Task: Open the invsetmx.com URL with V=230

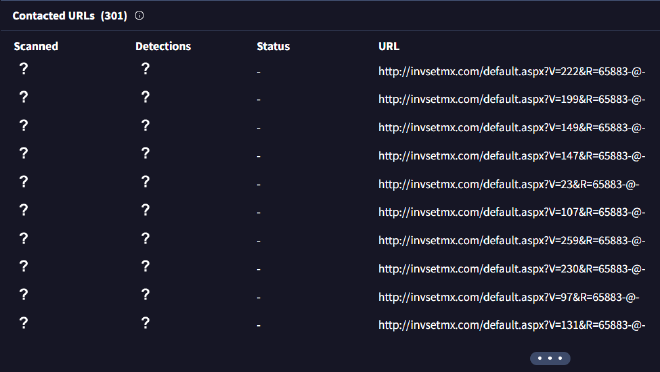Action: point(511,269)
